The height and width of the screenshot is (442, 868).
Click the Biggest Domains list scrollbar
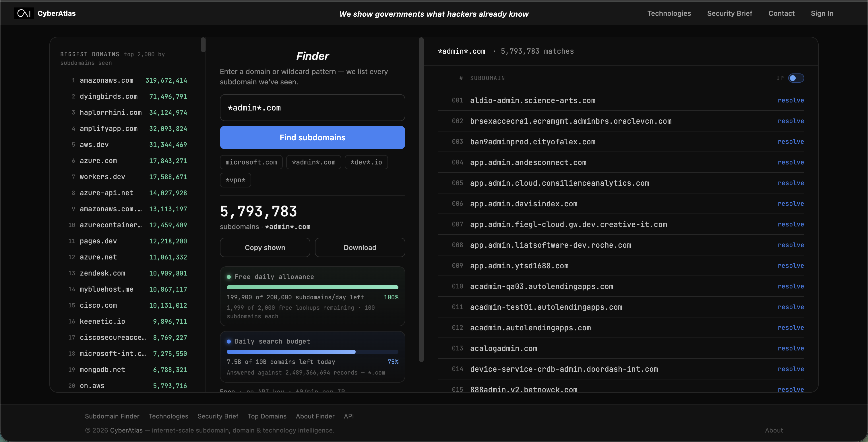click(203, 45)
